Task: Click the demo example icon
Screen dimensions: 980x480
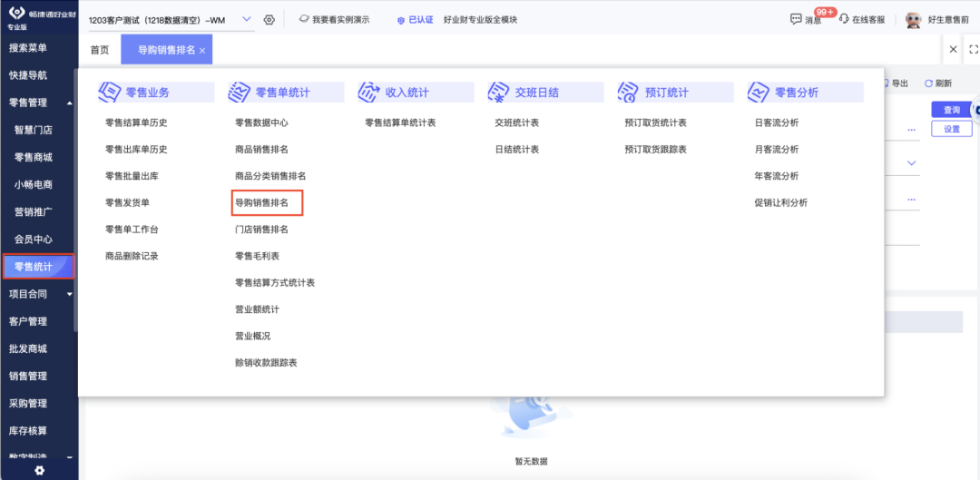Action: (x=304, y=19)
